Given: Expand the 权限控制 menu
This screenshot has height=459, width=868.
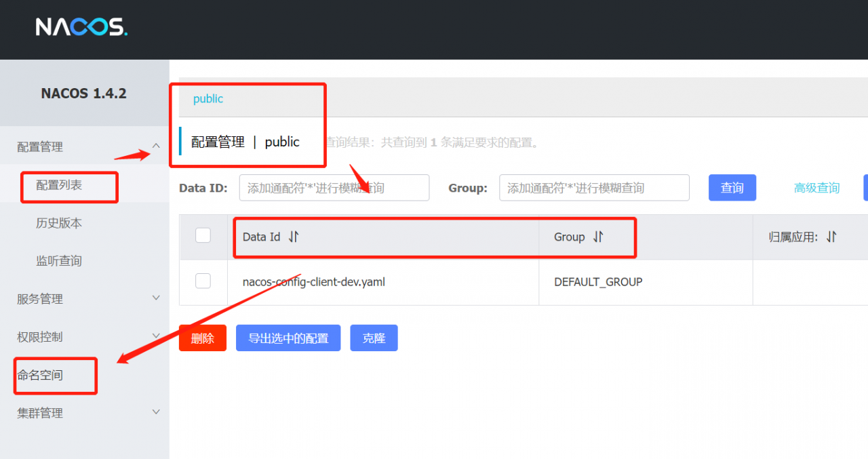Looking at the screenshot, I should point(84,337).
